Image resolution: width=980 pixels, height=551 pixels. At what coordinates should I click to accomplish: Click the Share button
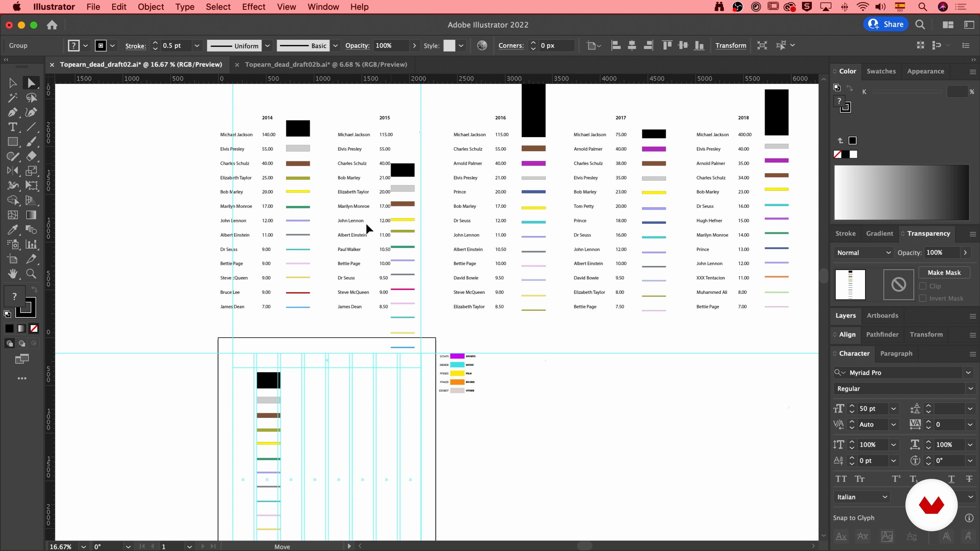point(886,24)
